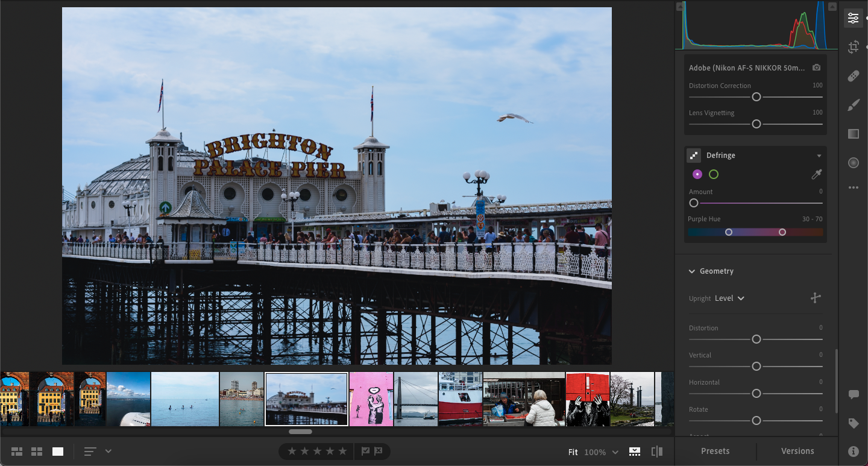Open the Defringe panel dropdown arrow
The image size is (868, 466).
pos(819,156)
